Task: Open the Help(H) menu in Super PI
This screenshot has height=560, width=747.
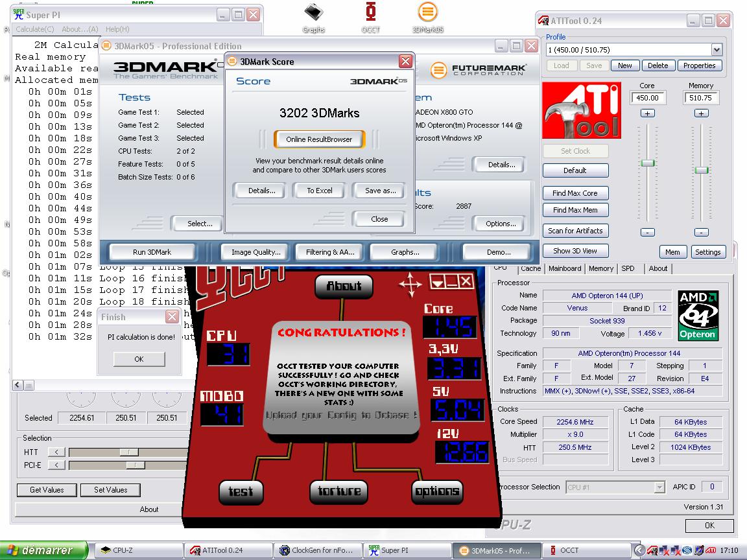Action: coord(117,29)
